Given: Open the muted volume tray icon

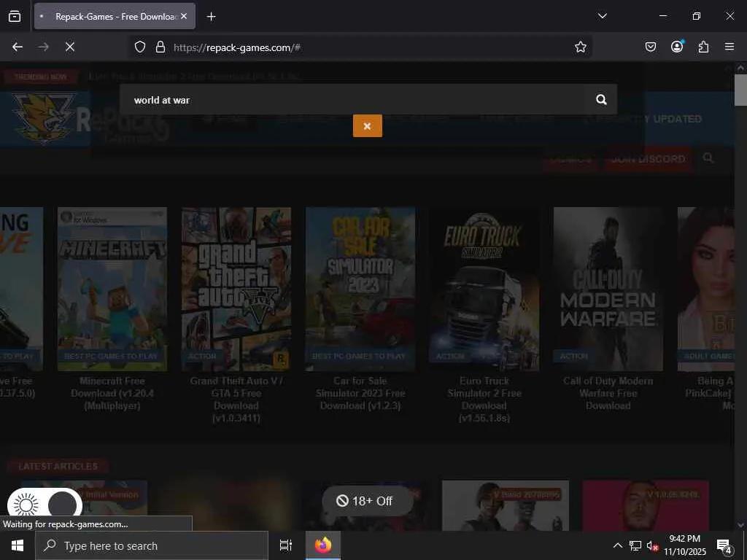Looking at the screenshot, I should point(652,545).
